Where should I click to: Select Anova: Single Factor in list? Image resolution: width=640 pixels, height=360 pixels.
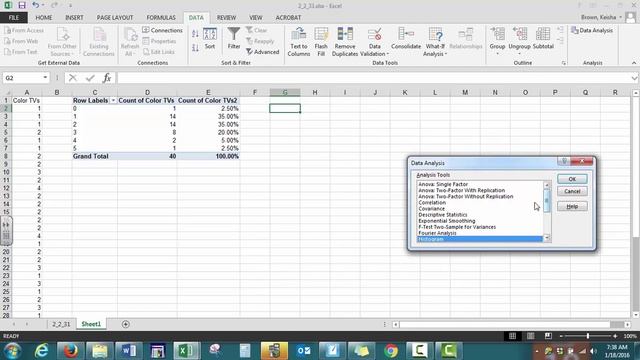(443, 184)
